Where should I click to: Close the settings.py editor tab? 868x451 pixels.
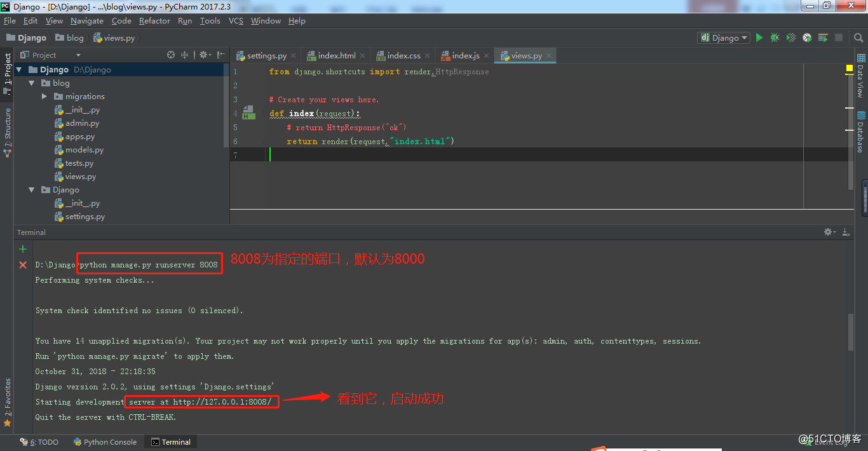pos(293,56)
